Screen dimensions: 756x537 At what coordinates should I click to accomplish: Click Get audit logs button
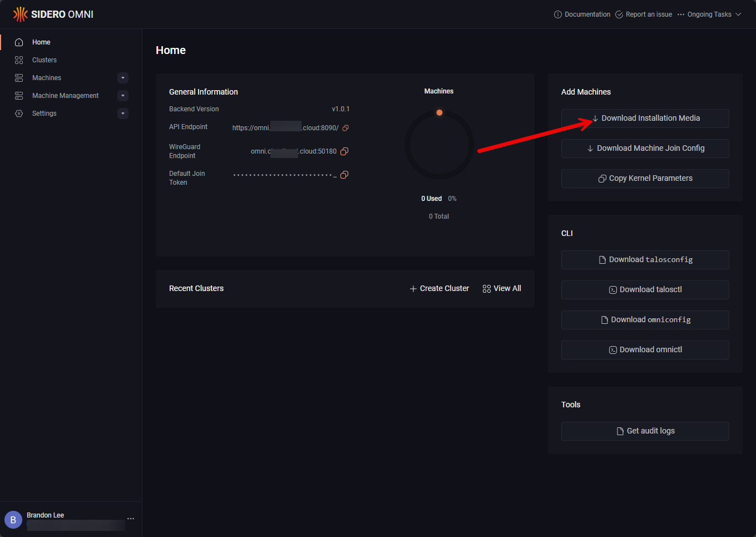click(x=645, y=431)
